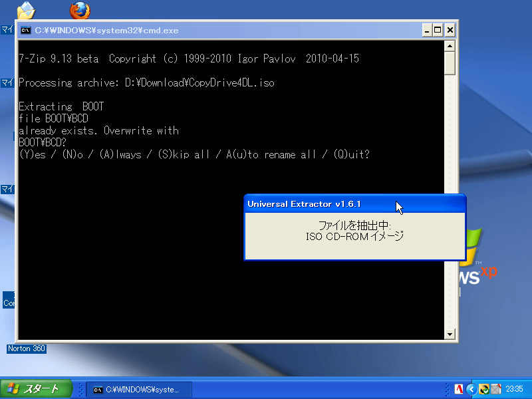The width and height of the screenshot is (532, 399).
Task: Click the '(Y)es / (N)o / (A)lways' prompt line
Action: (194, 155)
